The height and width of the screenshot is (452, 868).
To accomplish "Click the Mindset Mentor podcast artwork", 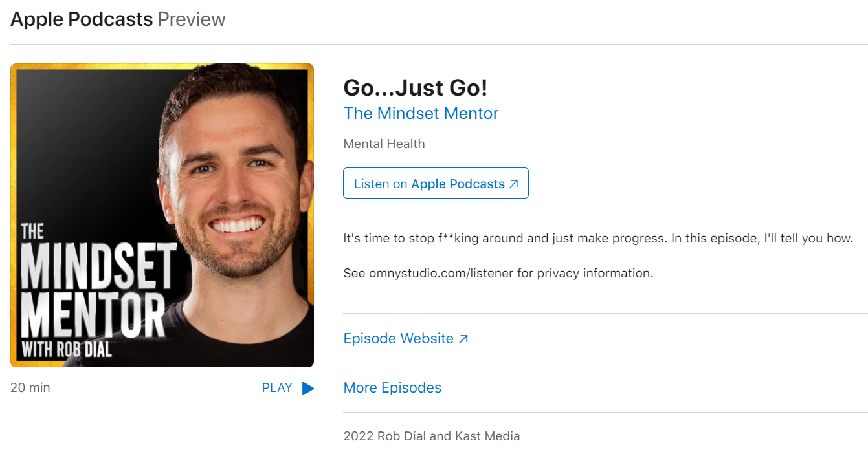I will click(162, 215).
